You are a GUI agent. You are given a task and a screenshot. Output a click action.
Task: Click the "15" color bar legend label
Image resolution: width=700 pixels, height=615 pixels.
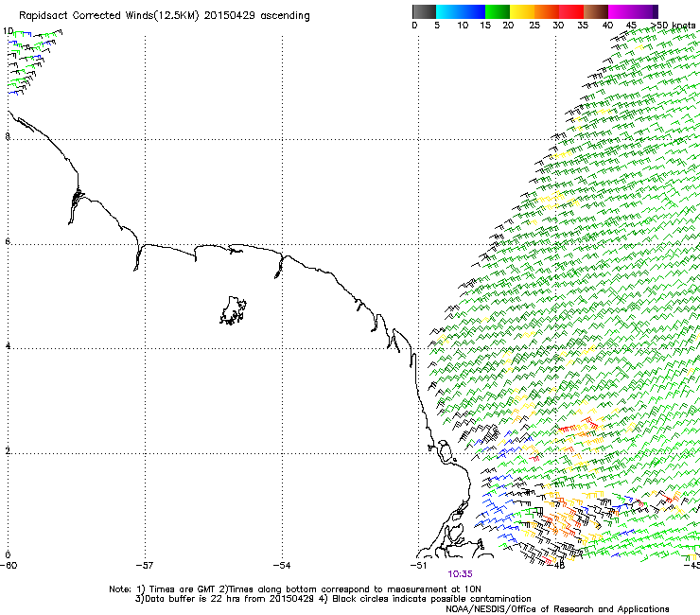(485, 26)
